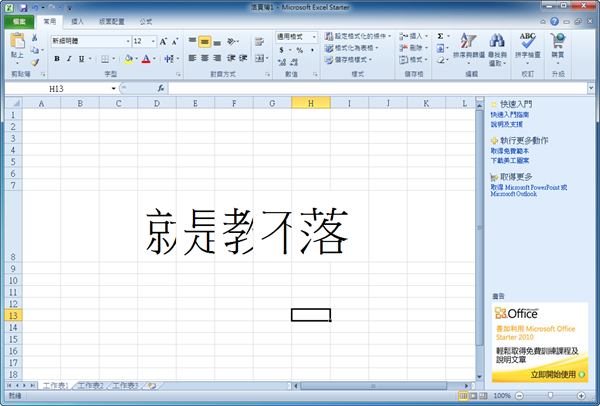Image resolution: width=600 pixels, height=406 pixels.
Task: Switch to the Page Layout tab
Action: [x=111, y=22]
